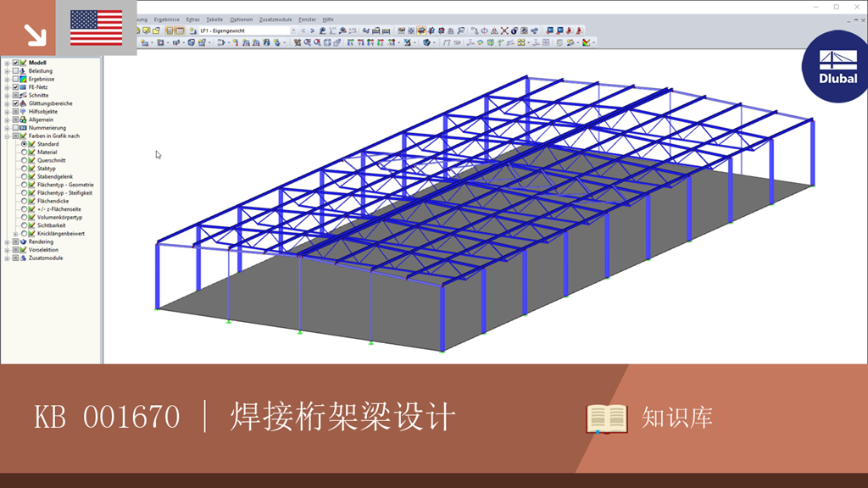Open the Zusatzmodule menu
This screenshot has width=868, height=488.
point(275,19)
